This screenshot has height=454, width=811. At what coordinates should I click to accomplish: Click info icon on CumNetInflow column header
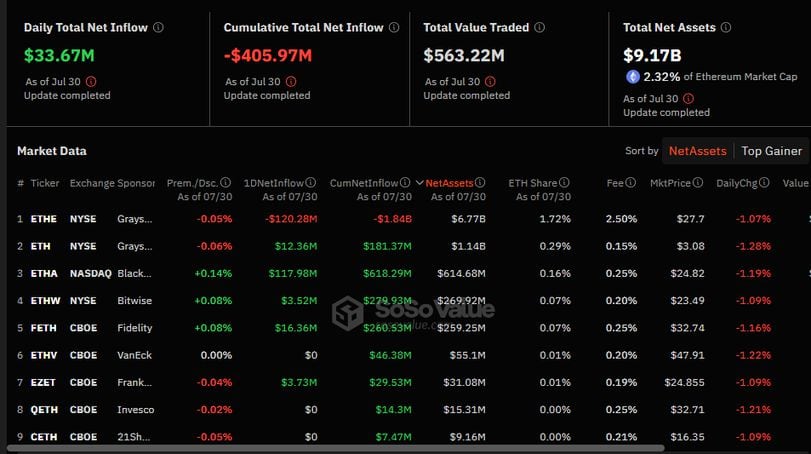[405, 183]
